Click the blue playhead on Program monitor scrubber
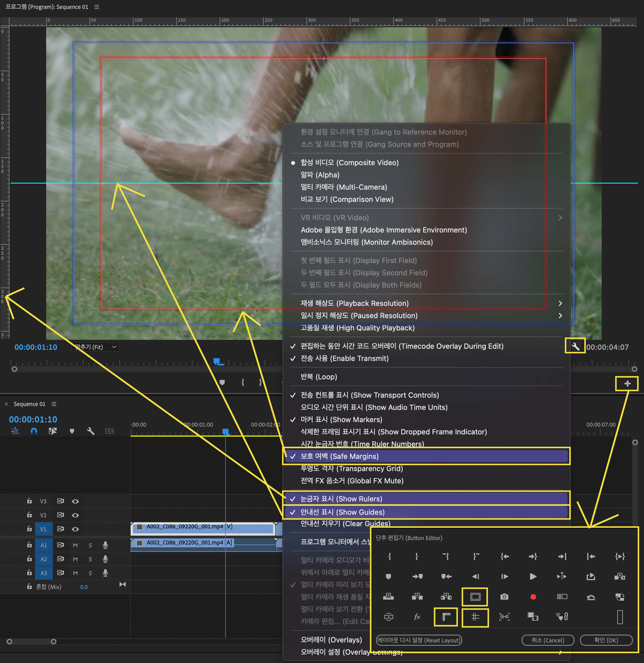 point(217,361)
